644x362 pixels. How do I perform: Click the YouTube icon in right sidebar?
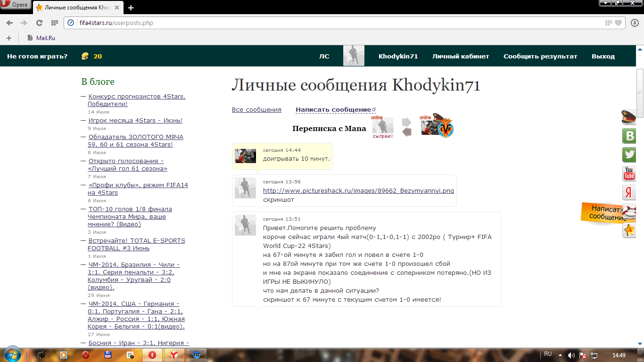click(x=629, y=173)
